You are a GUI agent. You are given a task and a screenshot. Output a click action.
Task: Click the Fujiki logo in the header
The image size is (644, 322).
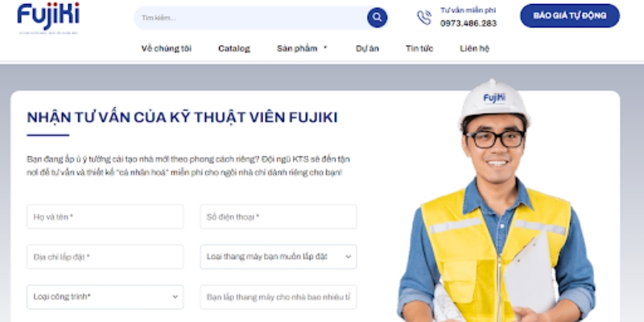pos(48,18)
